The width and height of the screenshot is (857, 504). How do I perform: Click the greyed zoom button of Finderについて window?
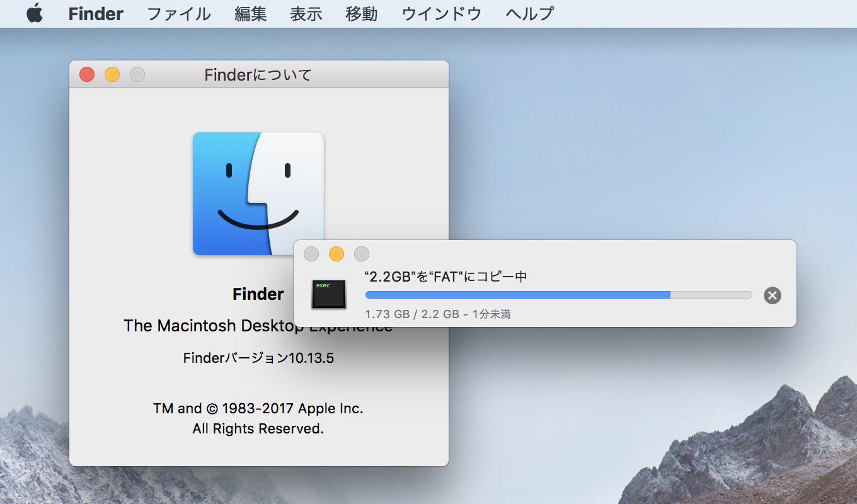(137, 74)
